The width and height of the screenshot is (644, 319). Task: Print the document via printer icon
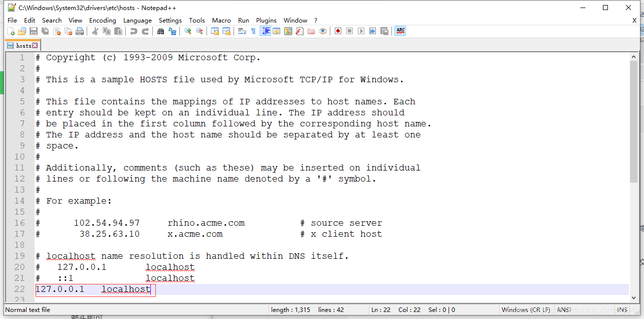[x=80, y=31]
